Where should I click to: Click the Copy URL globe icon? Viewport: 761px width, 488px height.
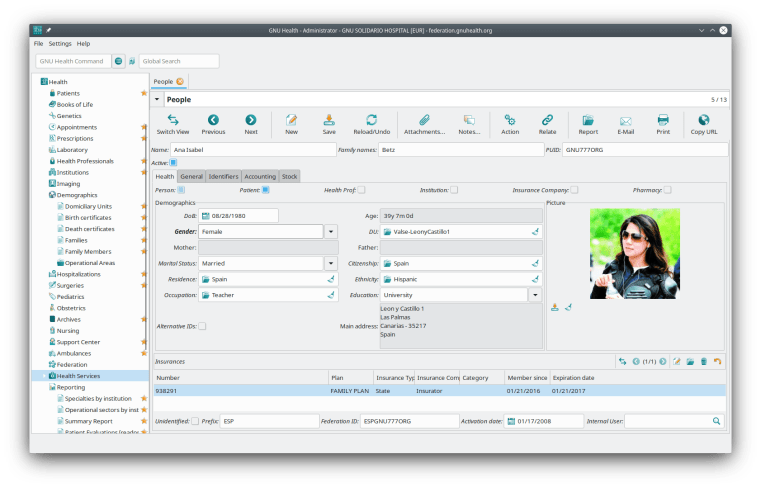tap(703, 121)
